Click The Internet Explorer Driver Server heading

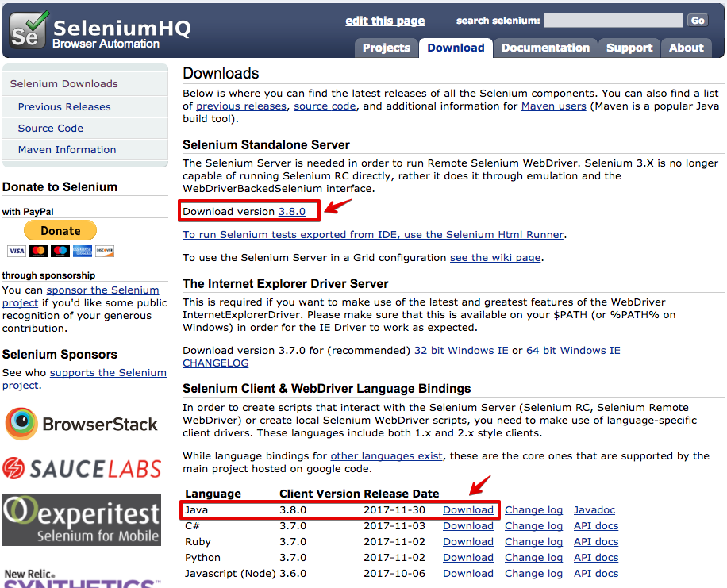click(285, 284)
